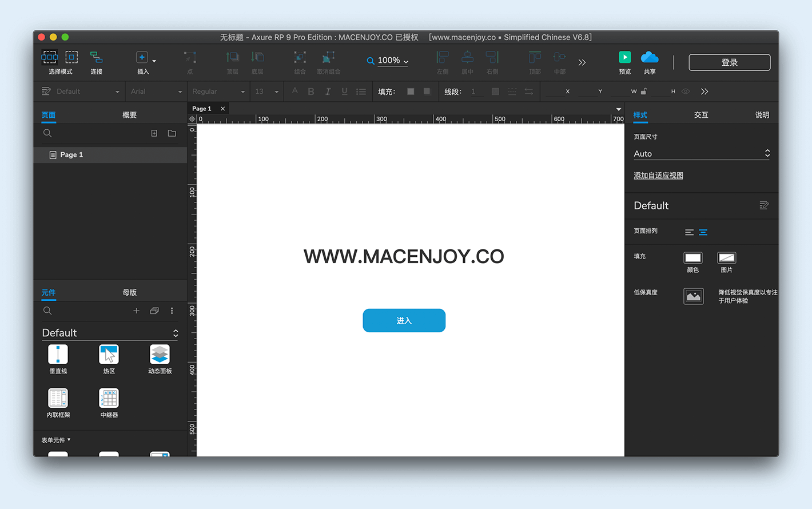
Task: Switch to the 交互 panel tab
Action: point(701,115)
